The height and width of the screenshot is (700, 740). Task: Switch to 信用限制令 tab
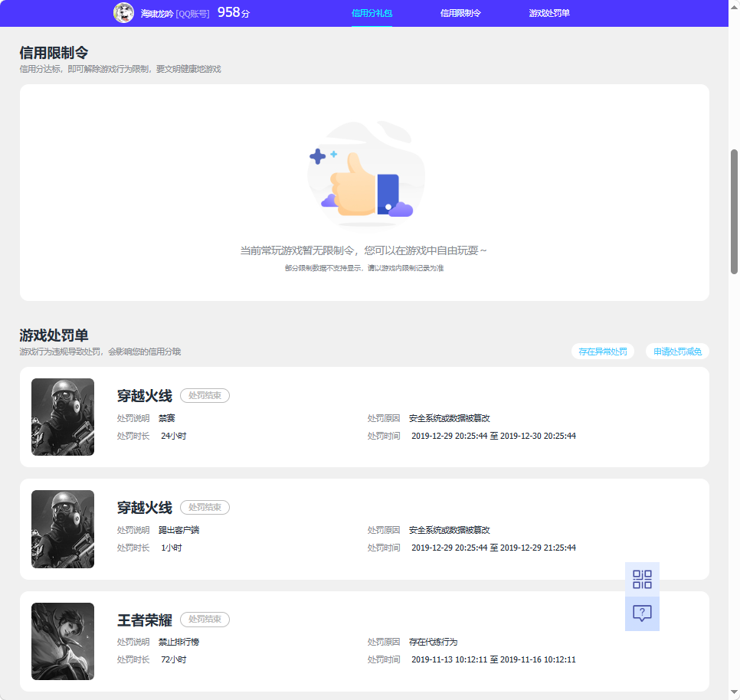coord(460,13)
